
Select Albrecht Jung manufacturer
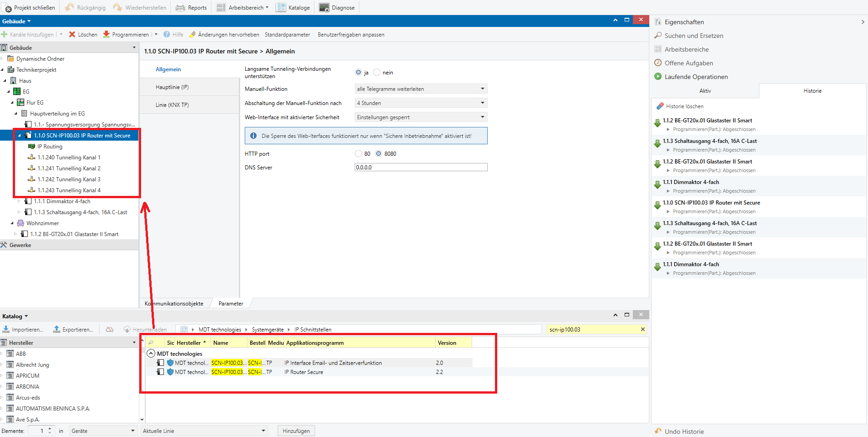tap(32, 364)
